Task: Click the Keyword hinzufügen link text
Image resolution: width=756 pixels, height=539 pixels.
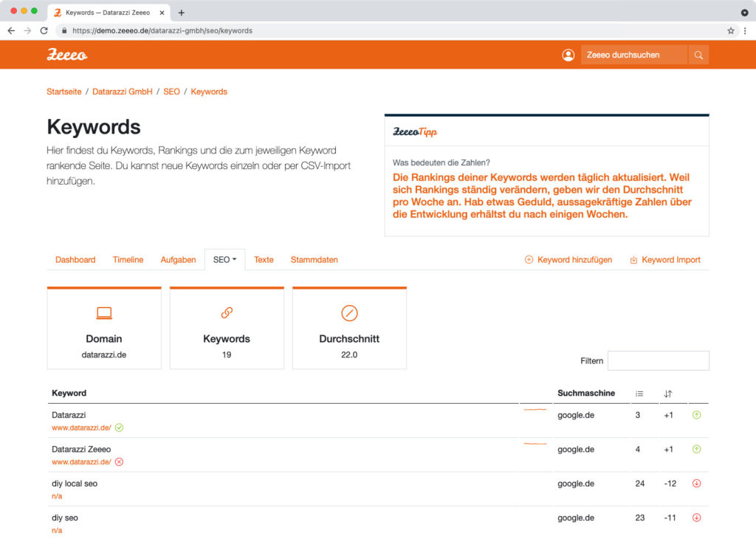Action: pos(574,259)
